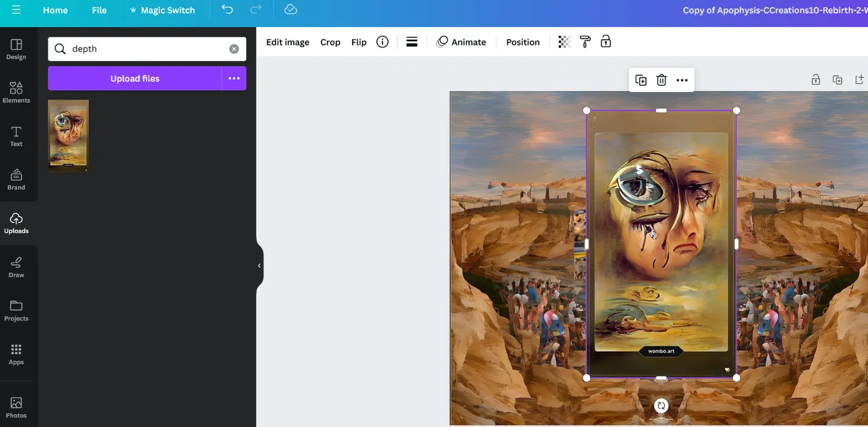868x427 pixels.
Task: Click the document title in header
Action: click(775, 10)
